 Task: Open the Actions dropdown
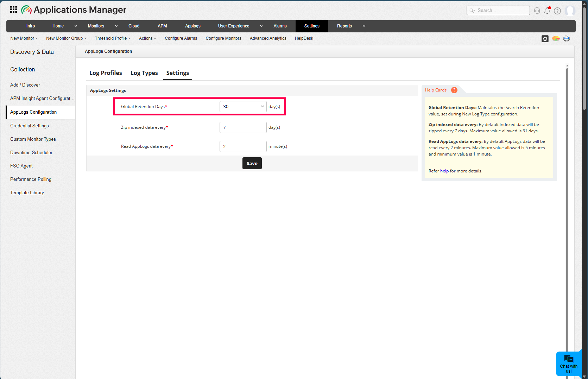click(147, 38)
